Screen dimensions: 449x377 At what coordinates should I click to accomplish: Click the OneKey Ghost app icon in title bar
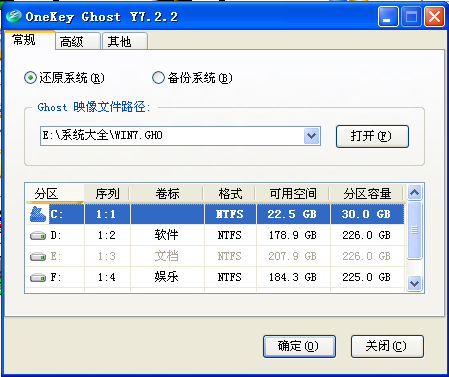[x=14, y=16]
